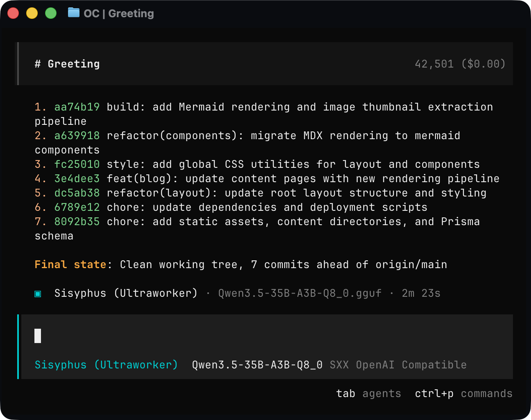The image size is (531, 420).
Task: Click the cyan square agent icon
Action: (38, 294)
